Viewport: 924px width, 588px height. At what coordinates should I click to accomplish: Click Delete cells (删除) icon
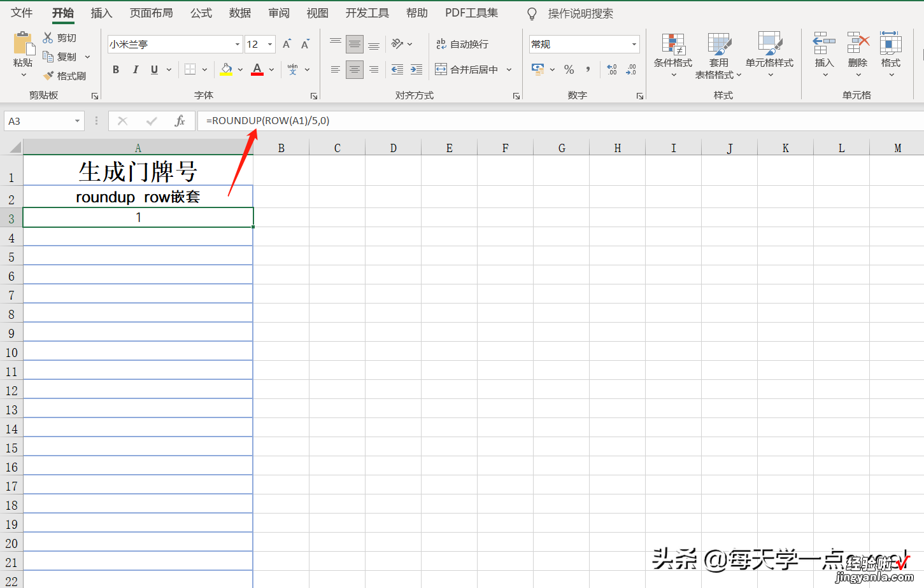858,43
